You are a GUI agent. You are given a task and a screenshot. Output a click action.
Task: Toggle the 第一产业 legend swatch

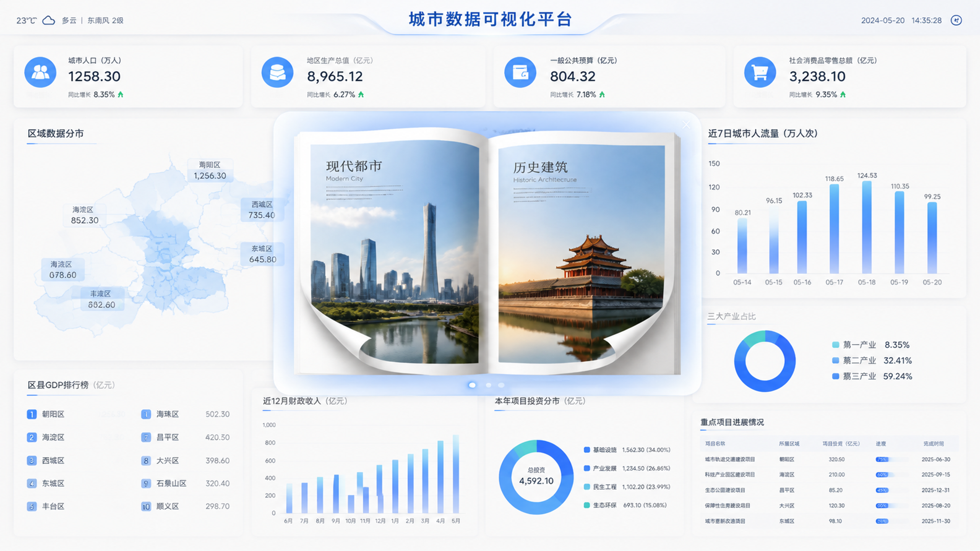835,345
